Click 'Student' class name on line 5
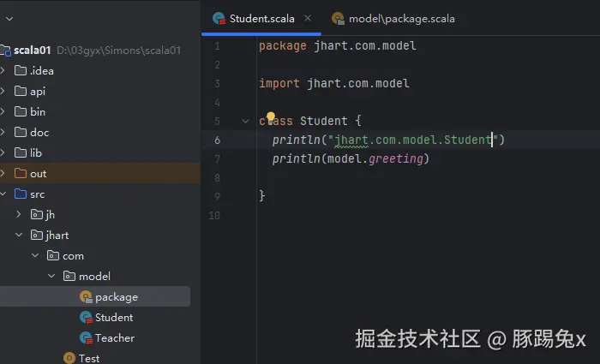 pyautogui.click(x=324, y=122)
